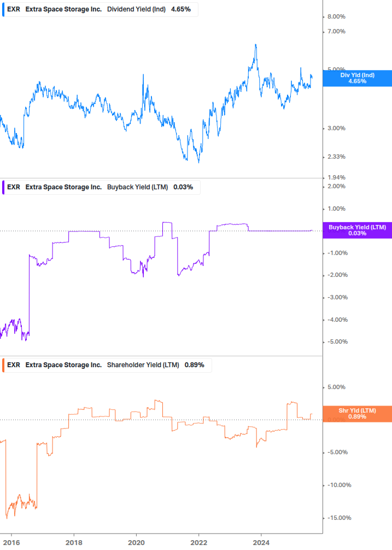392x550 pixels.
Task: Select the Dividend Yield (Ind) legend label
Action: point(136,9)
